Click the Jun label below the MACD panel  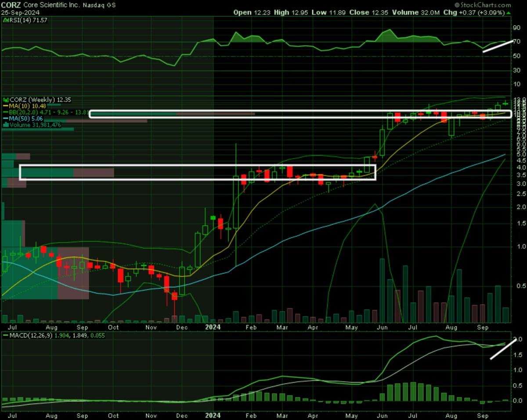click(382, 415)
